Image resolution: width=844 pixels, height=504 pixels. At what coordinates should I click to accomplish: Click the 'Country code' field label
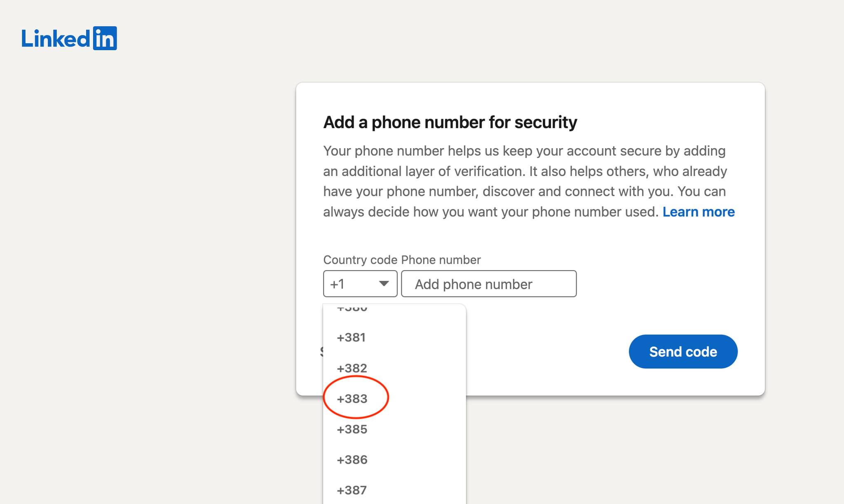pyautogui.click(x=360, y=260)
